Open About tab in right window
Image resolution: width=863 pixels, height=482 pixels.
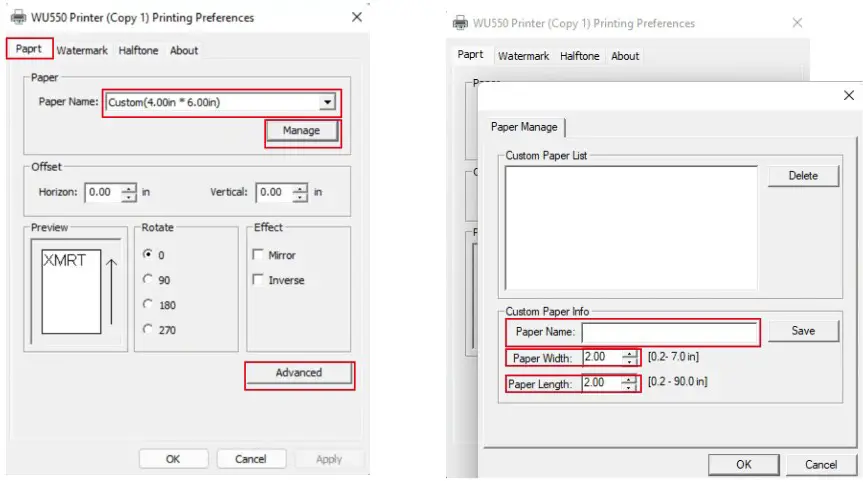tap(625, 56)
